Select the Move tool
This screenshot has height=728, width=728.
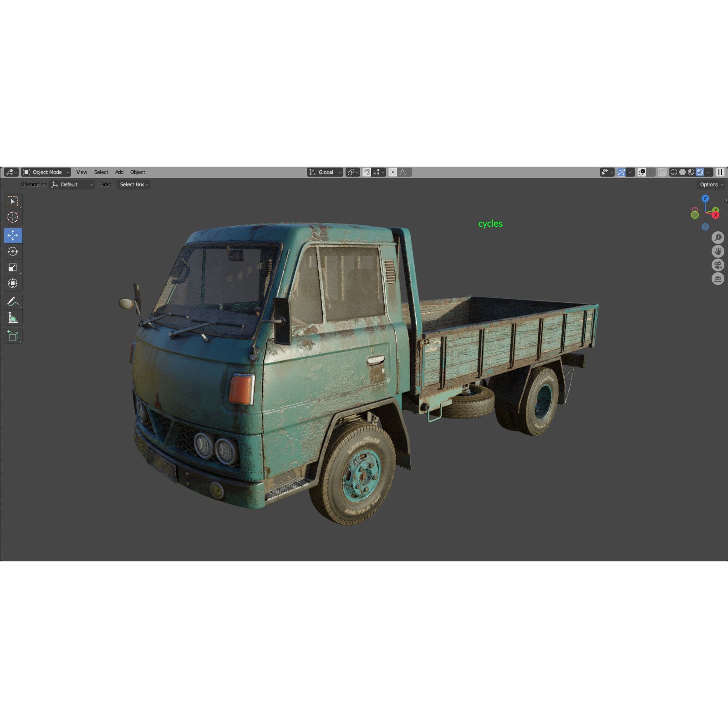[x=13, y=235]
